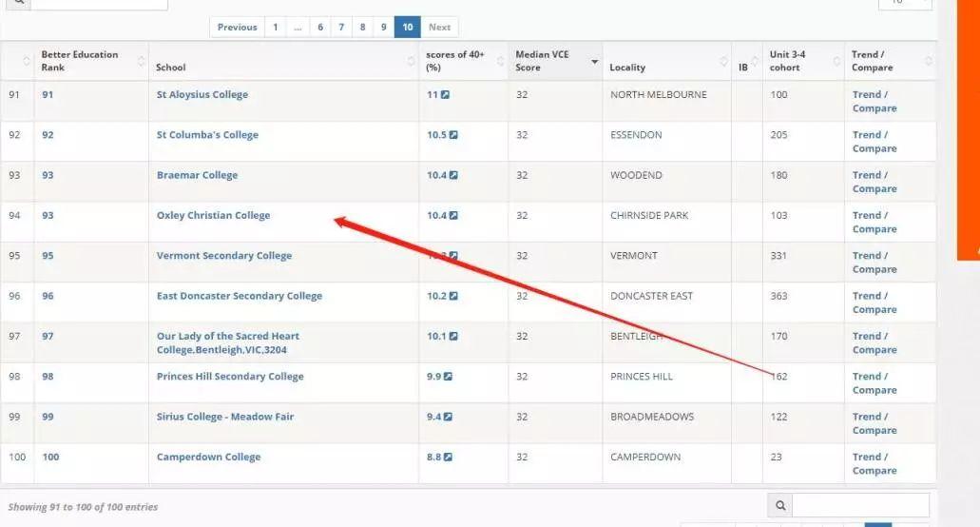Image resolution: width=980 pixels, height=527 pixels.
Task: Open Braemar College 10.4 score icon
Action: tap(453, 176)
